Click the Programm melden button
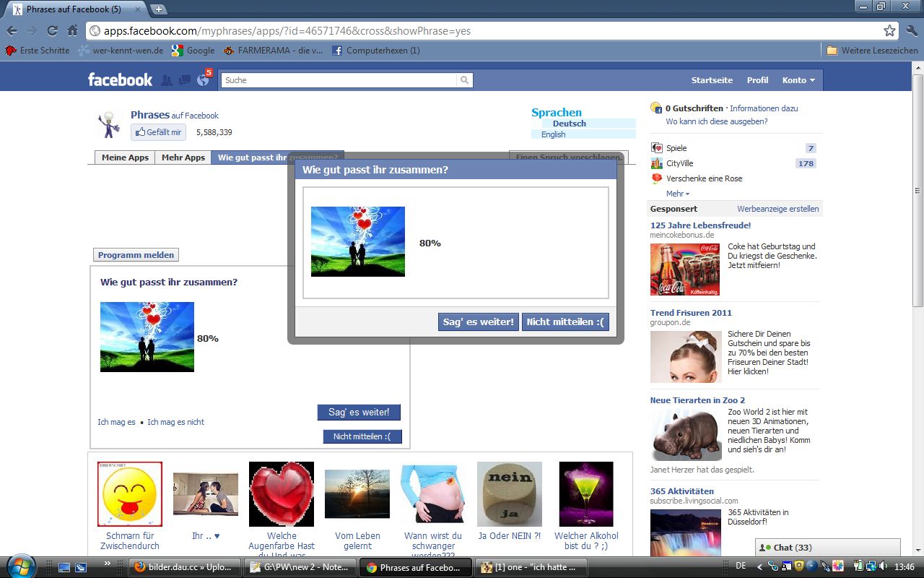 click(136, 255)
